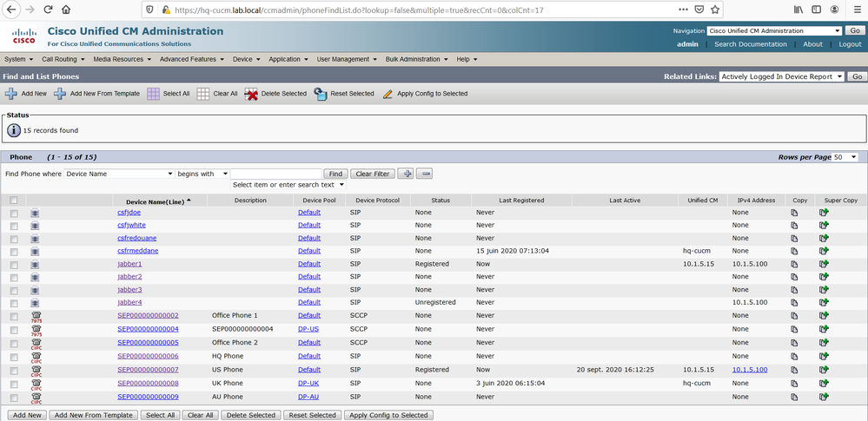Image resolution: width=868 pixels, height=421 pixels.
Task: Check the box for SEP000000000005
Action: coord(14,344)
